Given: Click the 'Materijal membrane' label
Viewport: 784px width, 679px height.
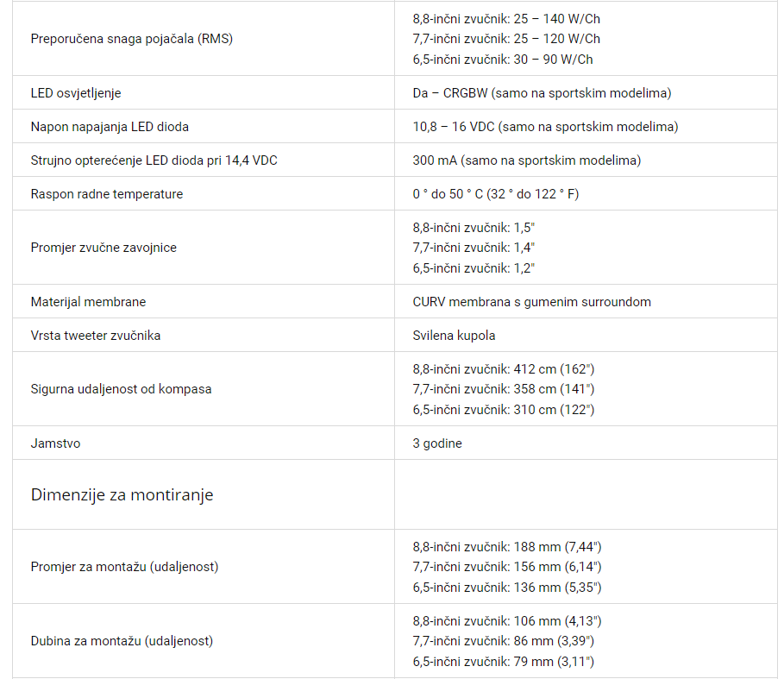Looking at the screenshot, I should point(88,302).
